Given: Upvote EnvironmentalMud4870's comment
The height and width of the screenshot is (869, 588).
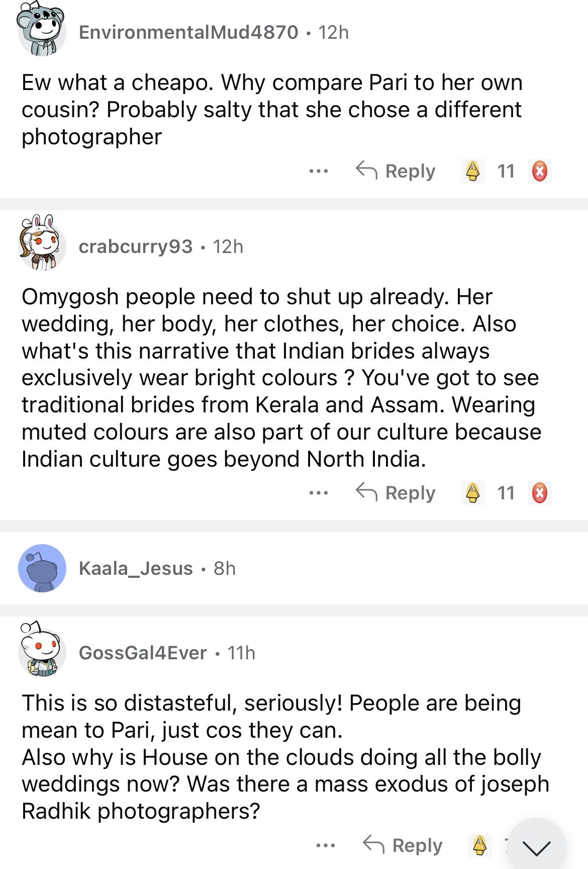Looking at the screenshot, I should [472, 171].
